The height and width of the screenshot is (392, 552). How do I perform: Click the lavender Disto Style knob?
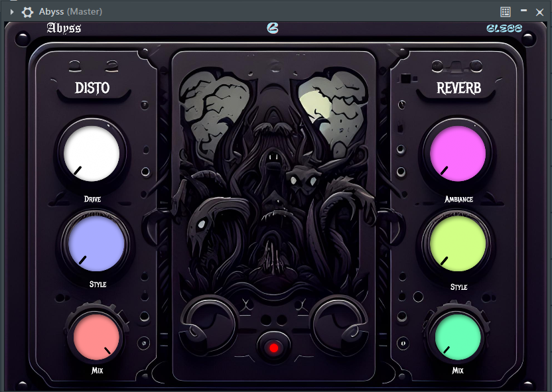[x=96, y=243]
